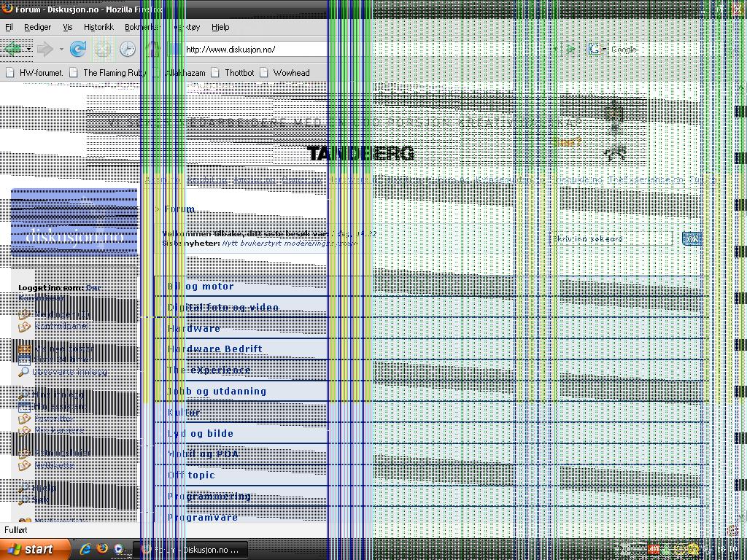Viewport: 747px width, 560px height.
Task: Click the icon next to Favoritter
Action: pos(24,419)
